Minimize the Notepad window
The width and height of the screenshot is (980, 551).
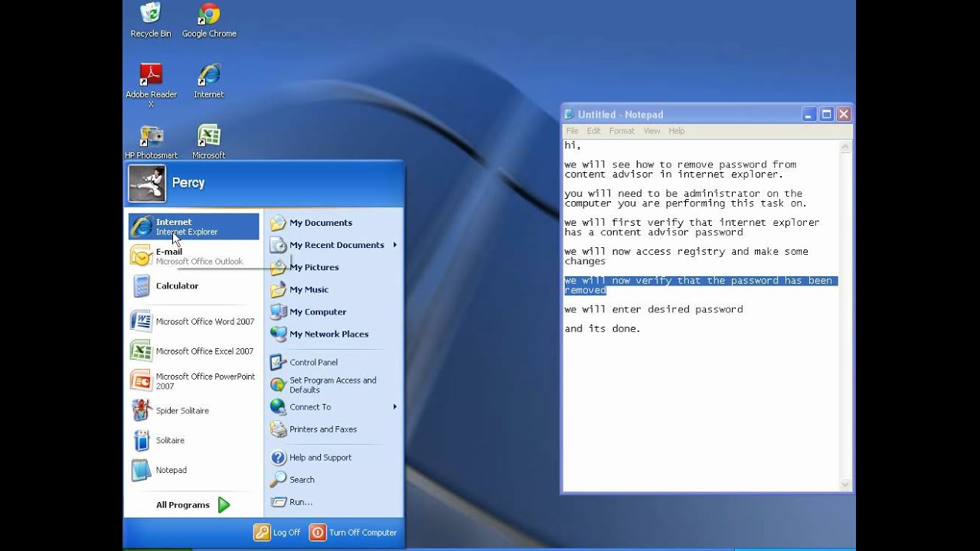(808, 115)
